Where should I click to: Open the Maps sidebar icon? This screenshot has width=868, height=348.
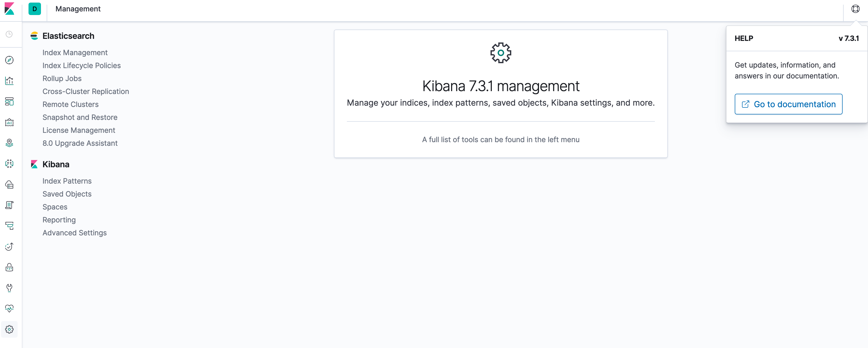9,143
